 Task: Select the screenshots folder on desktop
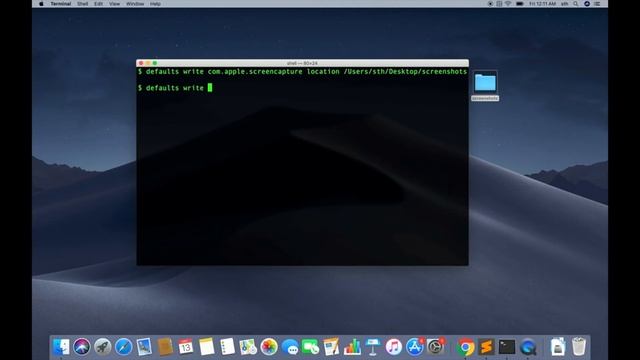(x=485, y=86)
